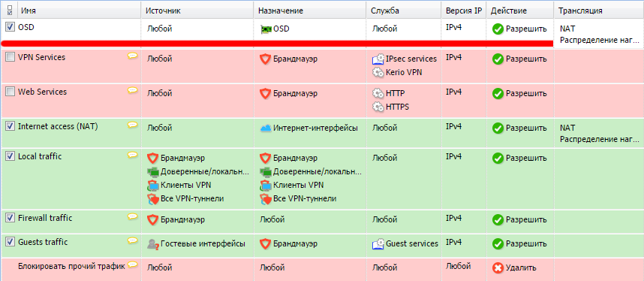Click Клиенты VPN in Local traffic destination
Image resolution: width=644 pixels, height=281 pixels.
click(299, 185)
